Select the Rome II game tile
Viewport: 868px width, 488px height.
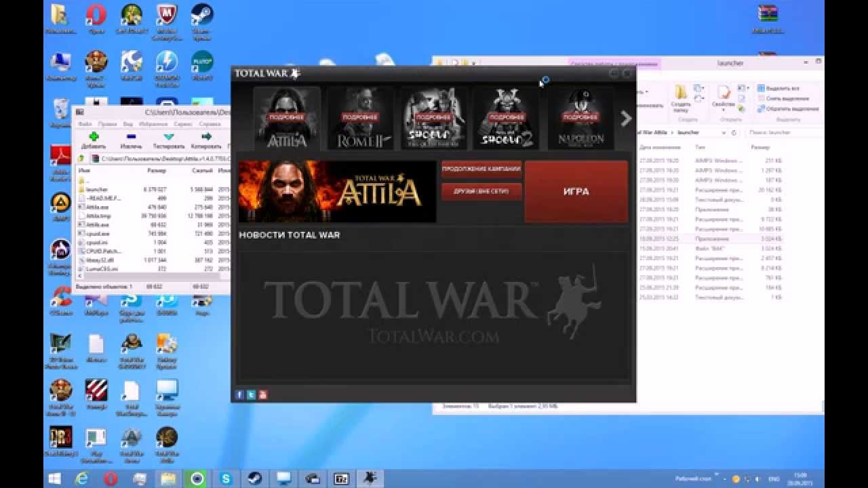click(360, 118)
